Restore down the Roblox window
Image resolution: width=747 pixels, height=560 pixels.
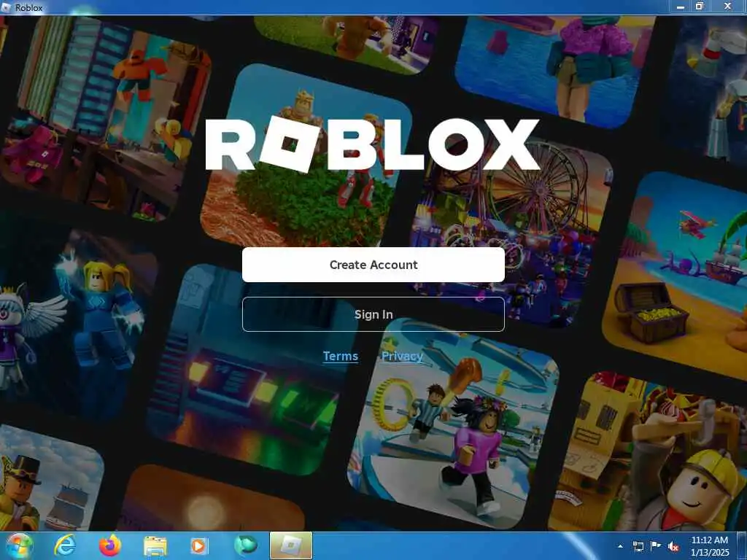click(x=700, y=7)
